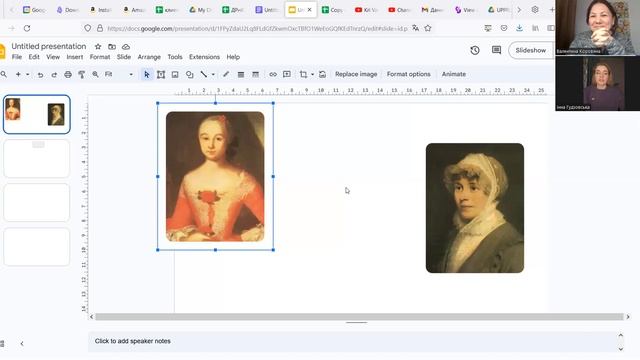Click the insert image icon
This screenshot has width=640, height=360.
(x=175, y=74)
